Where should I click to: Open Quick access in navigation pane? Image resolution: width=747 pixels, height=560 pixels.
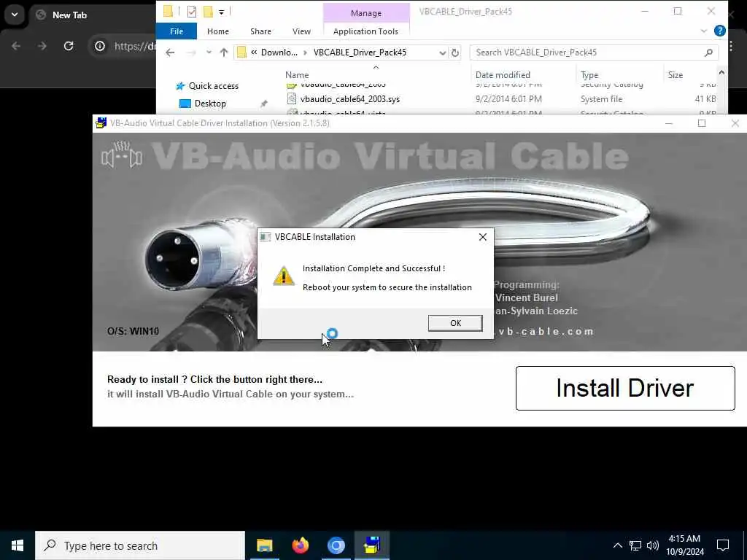tap(214, 86)
